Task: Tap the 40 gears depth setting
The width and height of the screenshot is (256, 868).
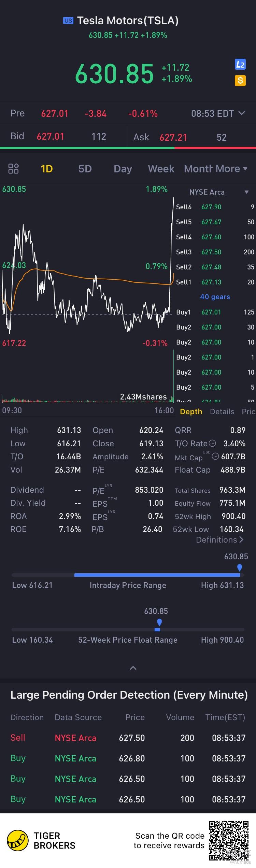Action: [215, 297]
